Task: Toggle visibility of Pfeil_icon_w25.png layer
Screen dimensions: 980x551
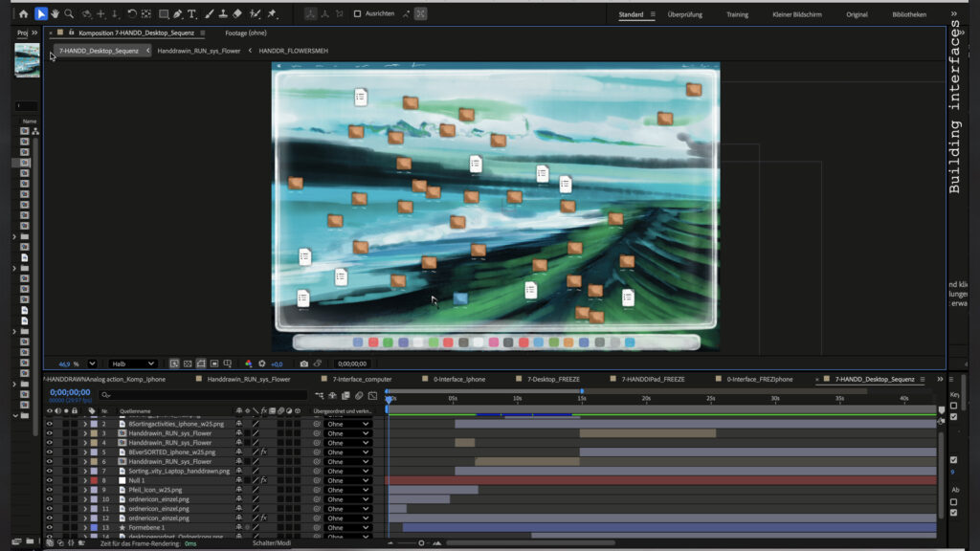Action: 50,490
